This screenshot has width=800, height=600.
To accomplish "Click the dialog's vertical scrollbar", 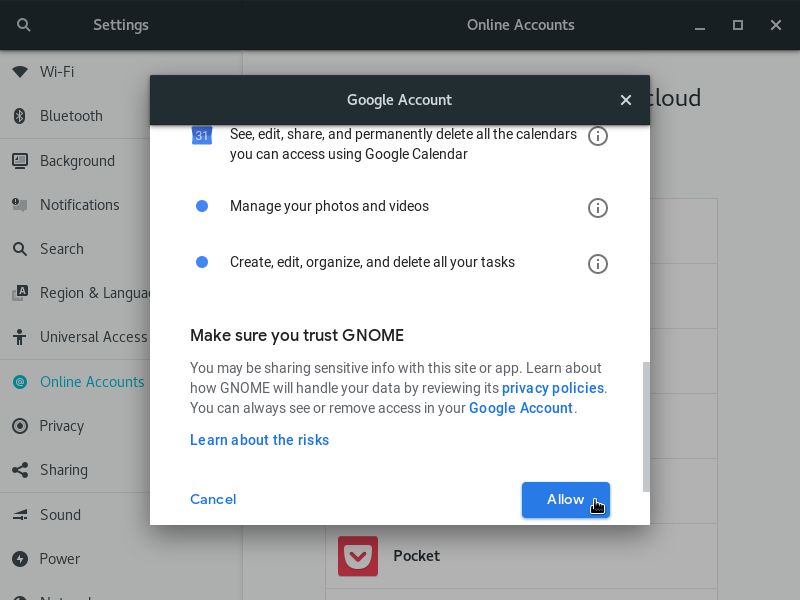I will 645,425.
